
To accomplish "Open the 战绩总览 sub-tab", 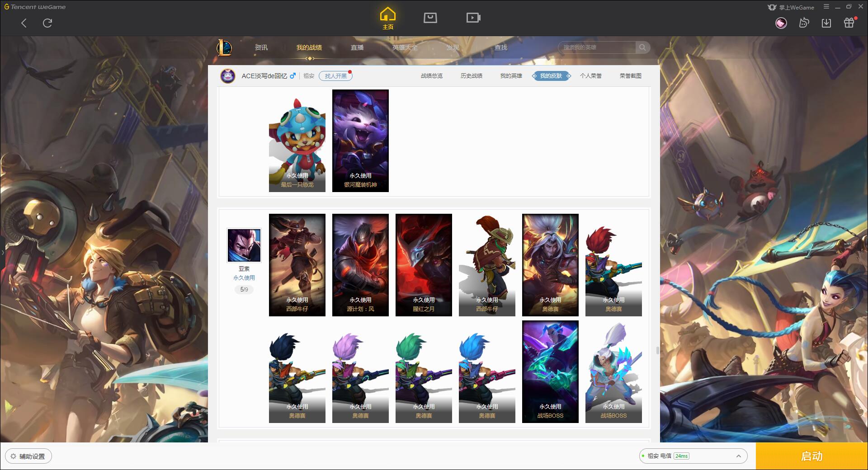I will [432, 76].
